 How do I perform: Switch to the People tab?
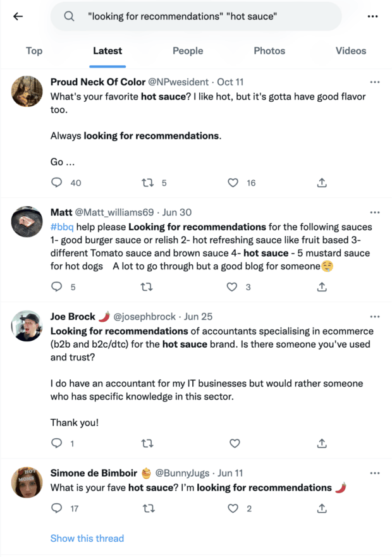(x=188, y=51)
